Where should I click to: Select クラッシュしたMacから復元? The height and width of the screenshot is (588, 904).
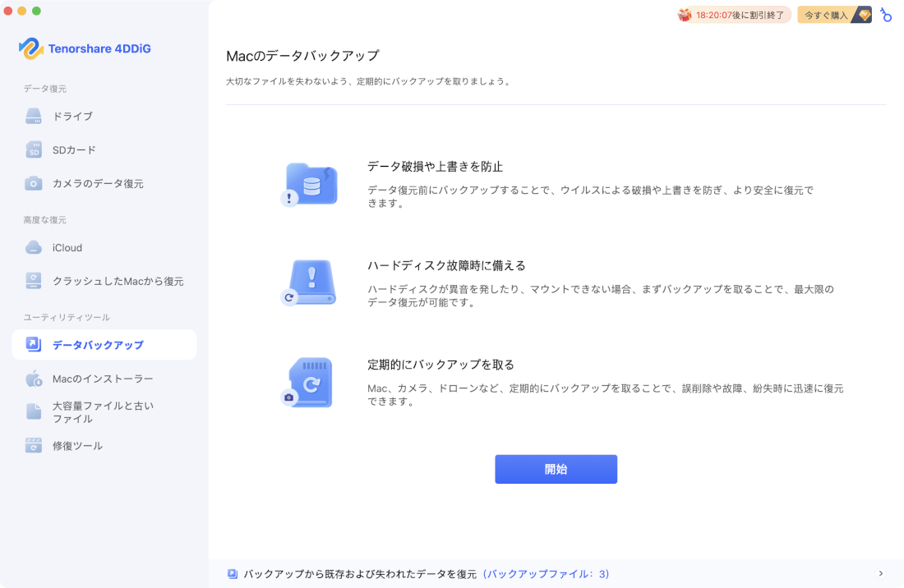click(x=104, y=281)
